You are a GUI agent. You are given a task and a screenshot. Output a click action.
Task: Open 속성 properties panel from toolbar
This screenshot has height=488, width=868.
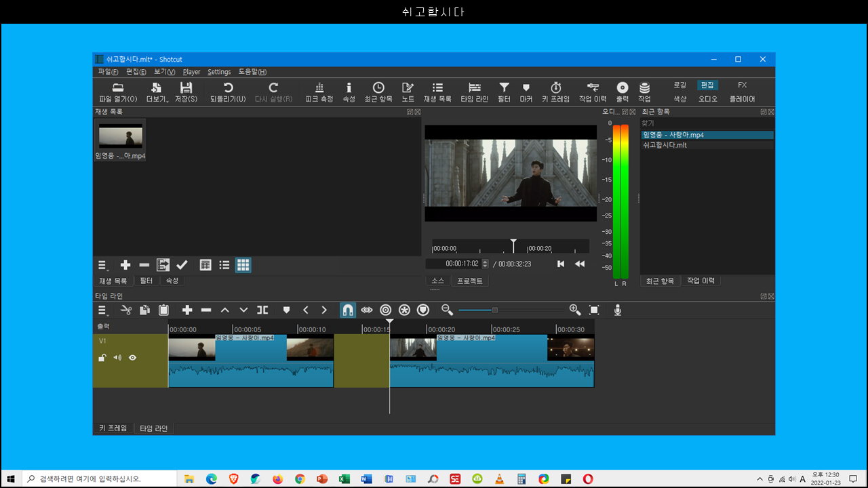349,92
